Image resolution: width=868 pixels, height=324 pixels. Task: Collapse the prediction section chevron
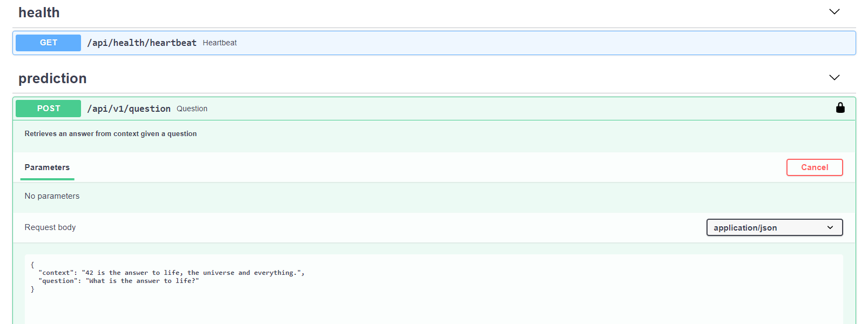tap(834, 78)
